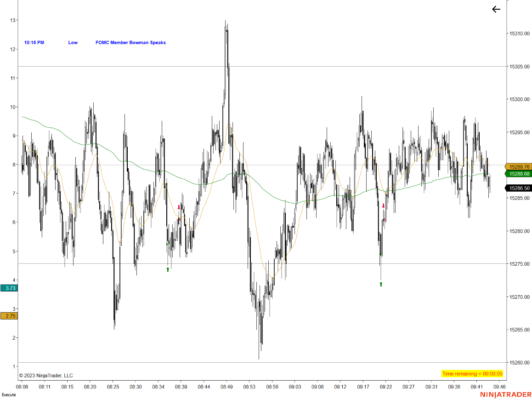Click the back arrow icon
This screenshot has height=399, width=532.
pos(496,9)
